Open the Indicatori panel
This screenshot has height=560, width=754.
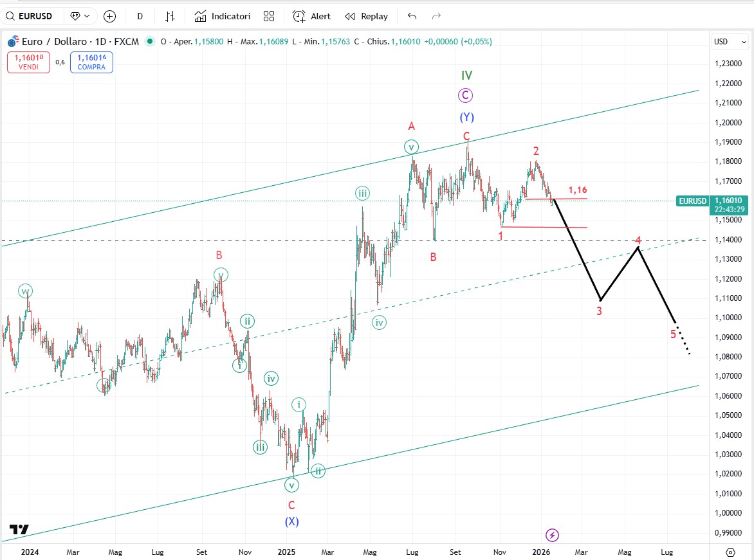[x=222, y=16]
